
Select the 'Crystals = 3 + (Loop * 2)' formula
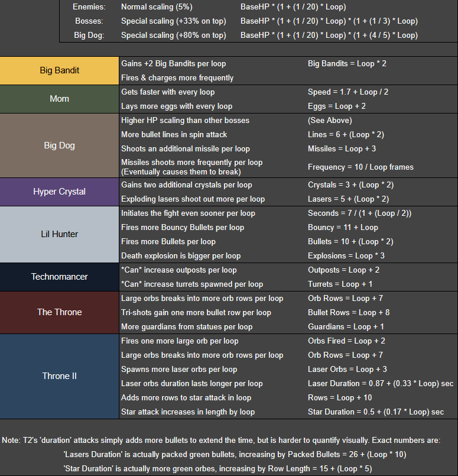click(x=350, y=185)
